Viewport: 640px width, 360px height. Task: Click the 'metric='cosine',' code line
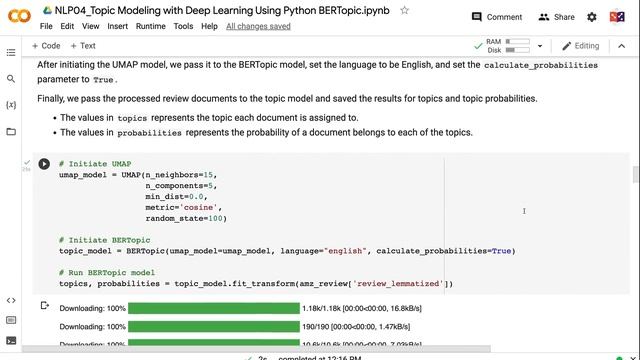(184, 207)
